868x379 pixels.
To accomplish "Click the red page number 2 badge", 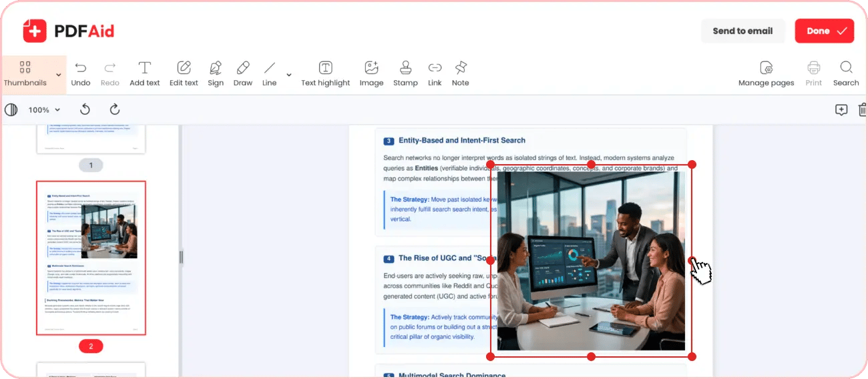I will click(x=91, y=346).
